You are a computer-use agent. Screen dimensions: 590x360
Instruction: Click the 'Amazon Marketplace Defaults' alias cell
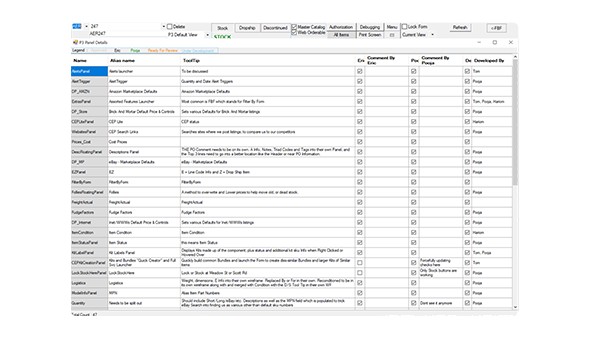144,91
